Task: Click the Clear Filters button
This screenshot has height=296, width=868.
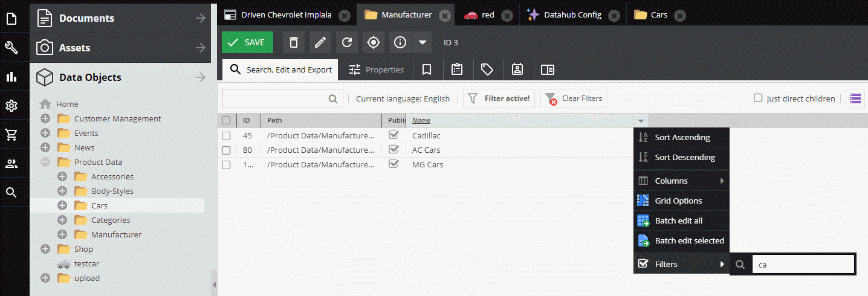Action: click(574, 98)
